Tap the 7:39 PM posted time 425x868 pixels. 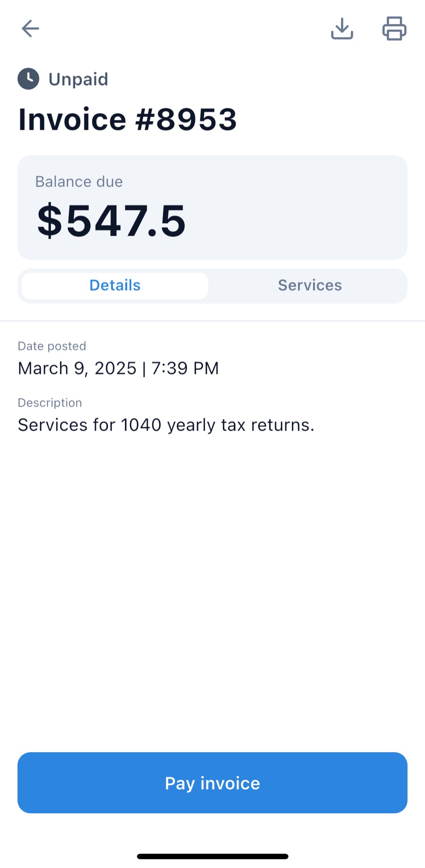click(185, 368)
